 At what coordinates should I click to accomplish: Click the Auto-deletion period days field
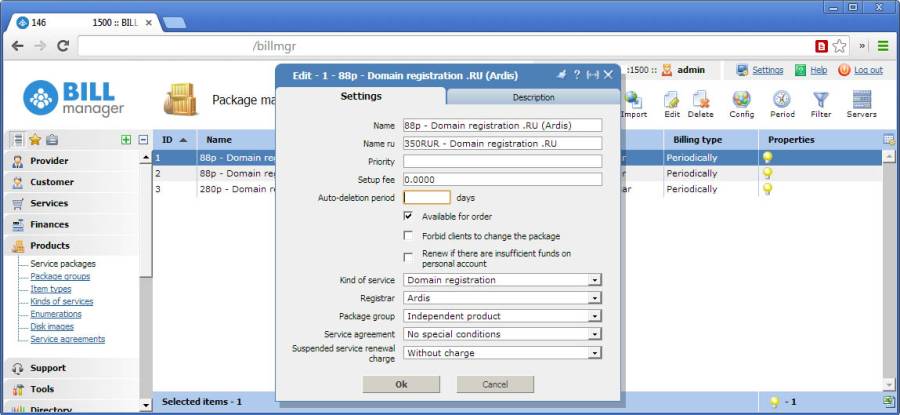(x=427, y=197)
